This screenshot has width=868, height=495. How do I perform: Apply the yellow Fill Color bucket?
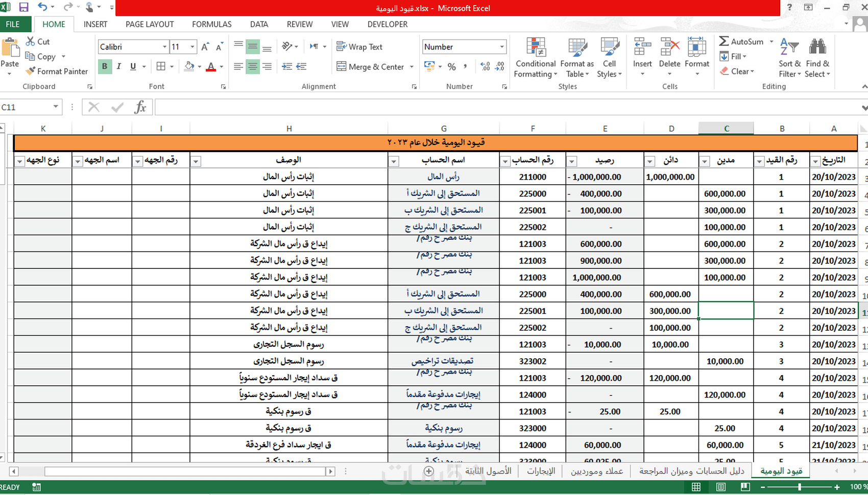pyautogui.click(x=189, y=66)
